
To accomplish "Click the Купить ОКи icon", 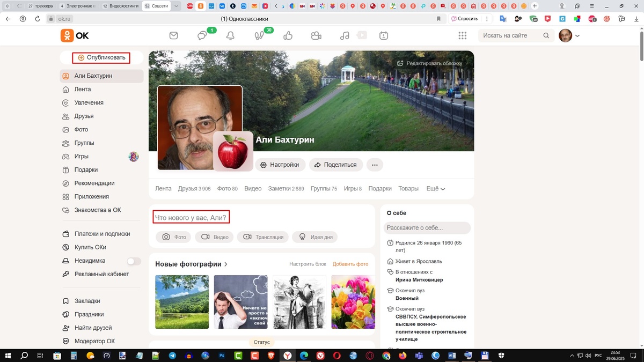I will point(66,248).
